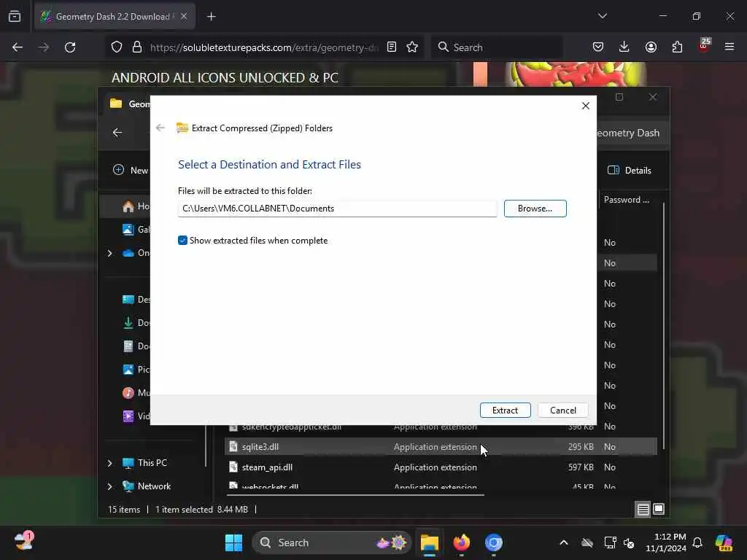Switch Explorer to details list view

(643, 509)
